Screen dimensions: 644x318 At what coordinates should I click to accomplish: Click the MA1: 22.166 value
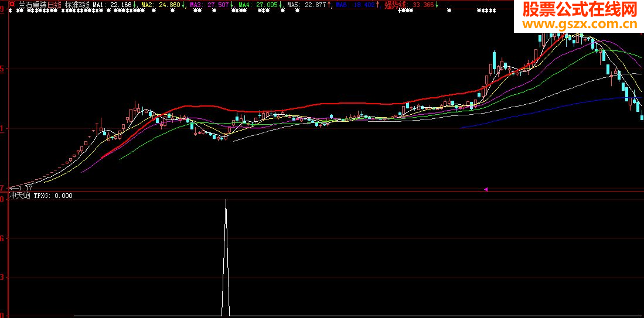point(112,5)
